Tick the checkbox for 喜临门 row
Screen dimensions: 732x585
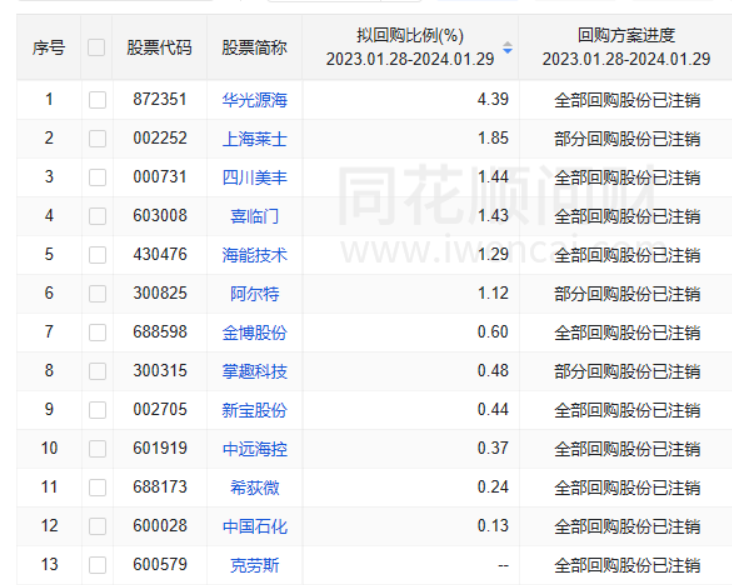(97, 216)
